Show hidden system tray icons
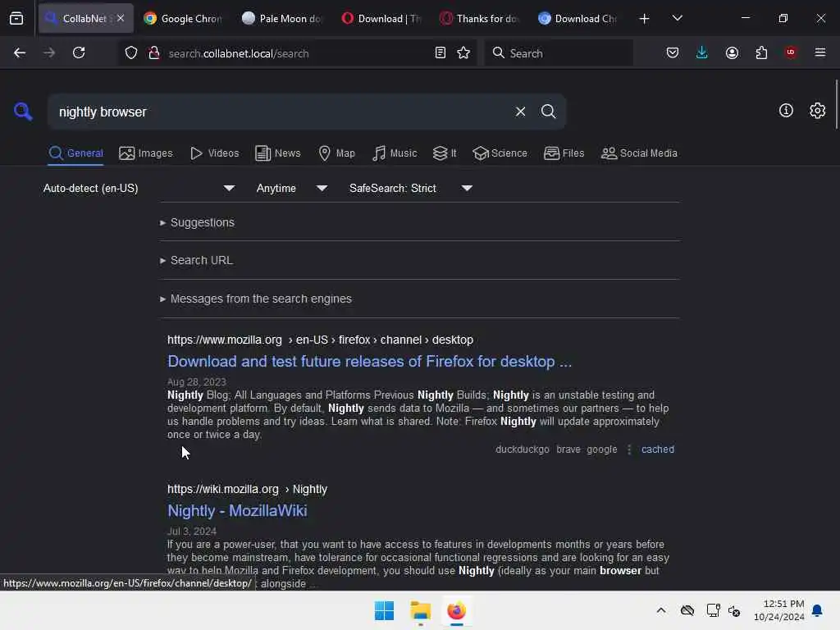Screen dimensions: 840x630 (x=661, y=610)
